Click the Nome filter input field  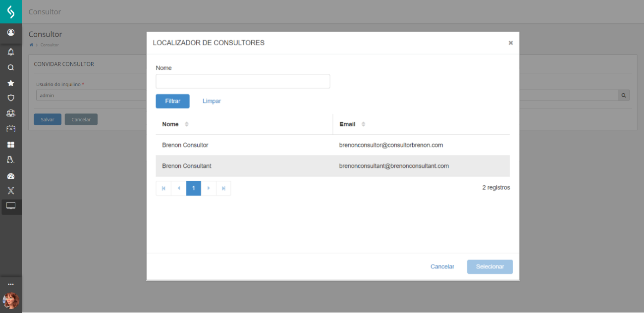coord(243,81)
